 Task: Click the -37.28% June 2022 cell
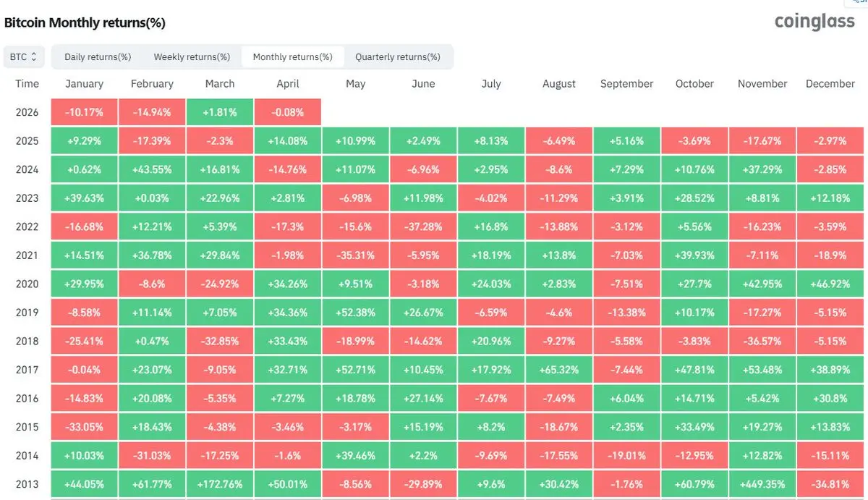coord(423,226)
